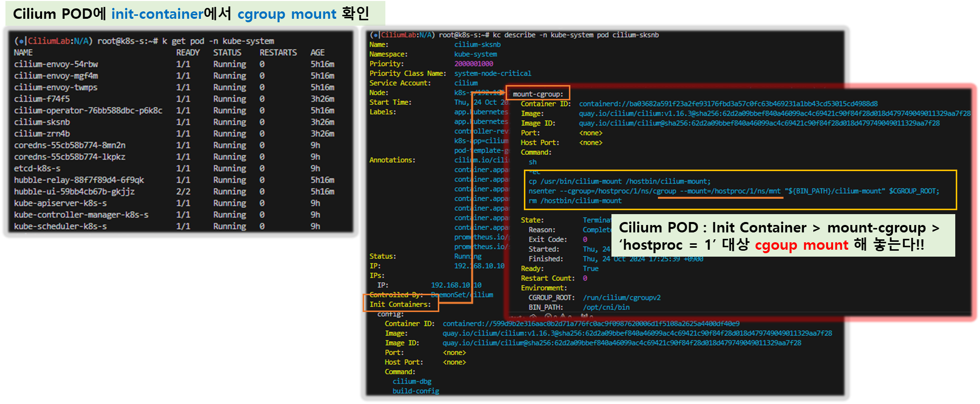
Task: Click the 'kc describe' command line text
Action: [576, 35]
